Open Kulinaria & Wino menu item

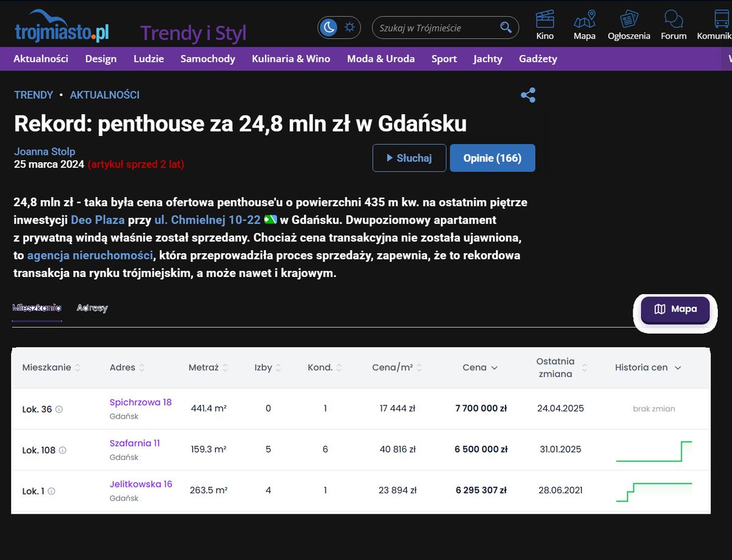(291, 59)
